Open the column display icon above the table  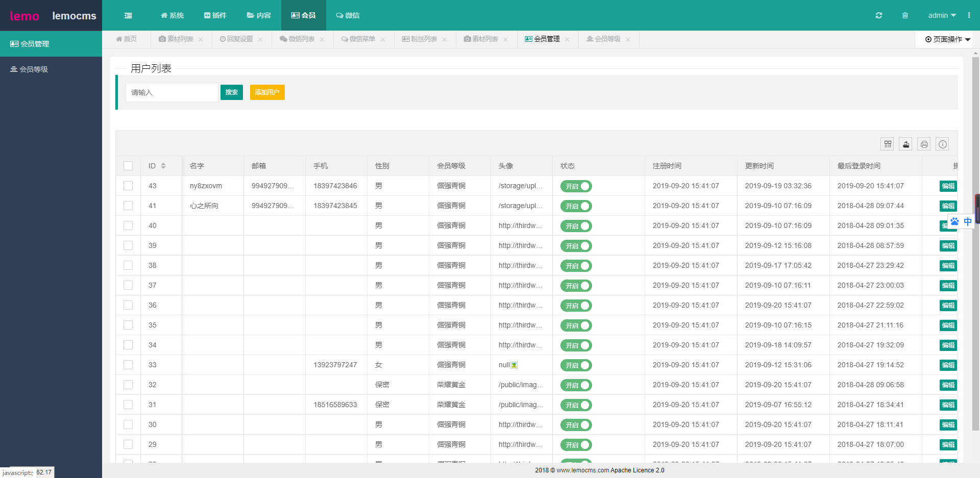click(x=887, y=144)
